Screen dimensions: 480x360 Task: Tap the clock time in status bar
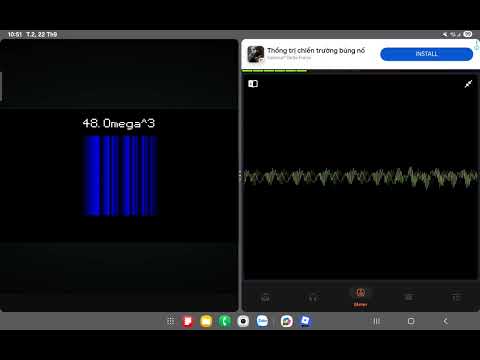pos(15,34)
